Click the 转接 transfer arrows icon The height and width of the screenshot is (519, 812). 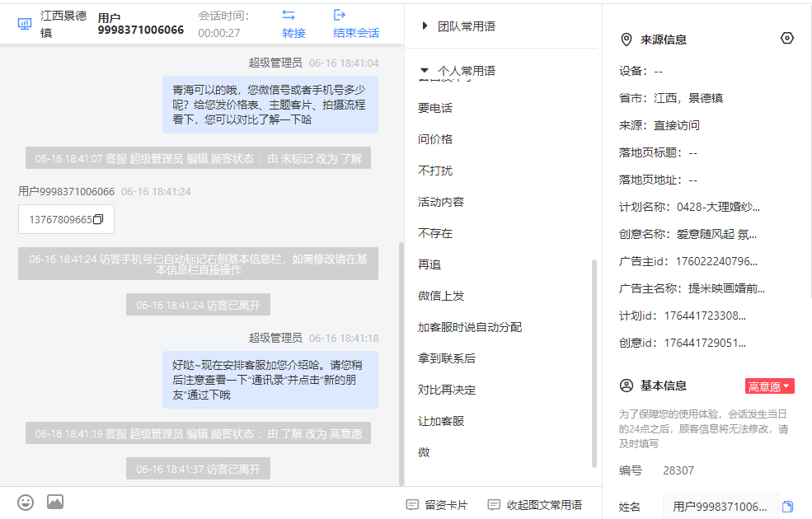pyautogui.click(x=289, y=15)
